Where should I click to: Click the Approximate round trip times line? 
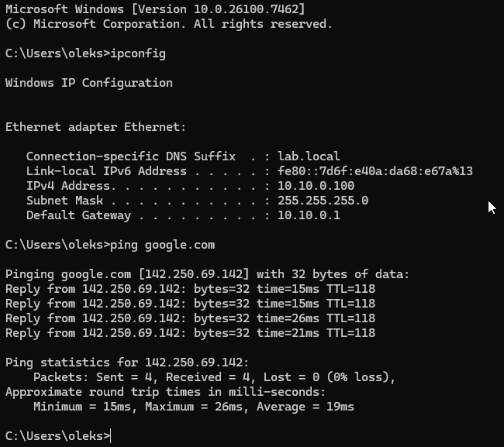click(x=165, y=392)
